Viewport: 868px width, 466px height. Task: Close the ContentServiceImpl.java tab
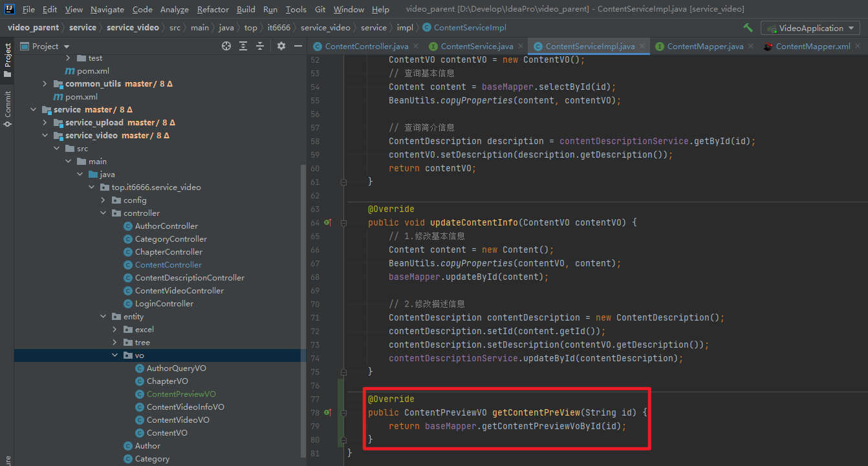pos(642,47)
